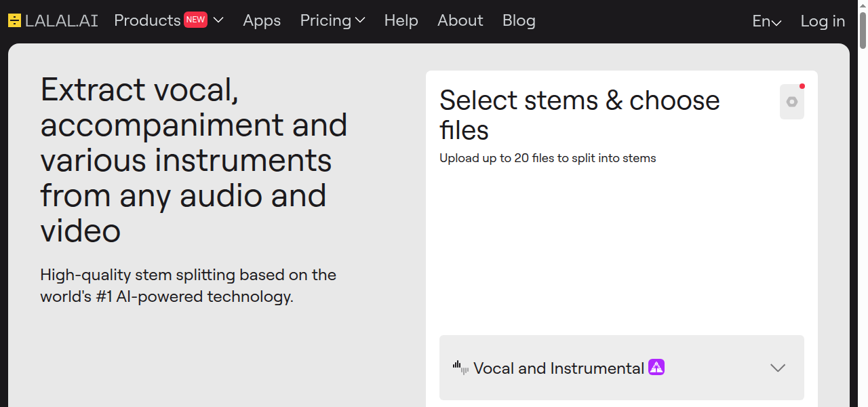Open the settings gear with red dot

pos(791,102)
